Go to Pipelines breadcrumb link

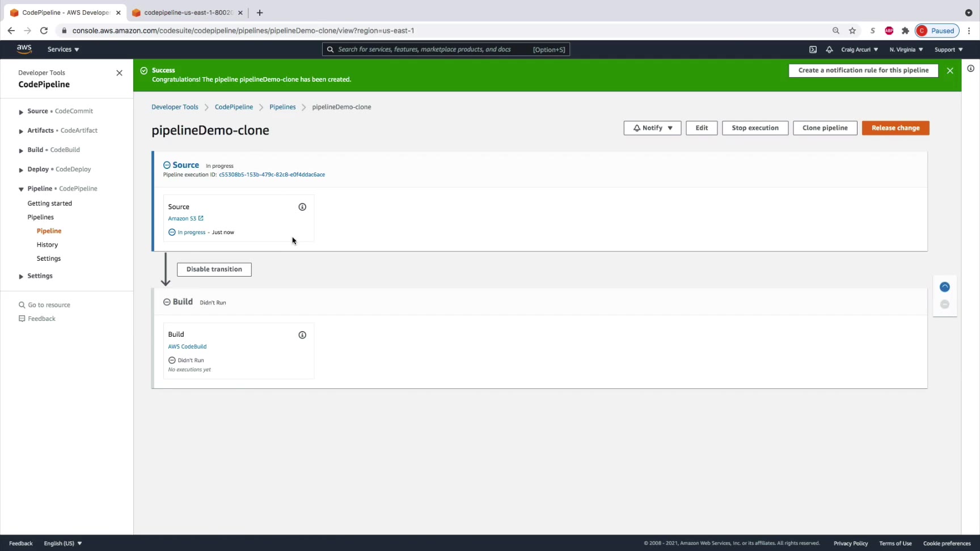[x=282, y=107]
